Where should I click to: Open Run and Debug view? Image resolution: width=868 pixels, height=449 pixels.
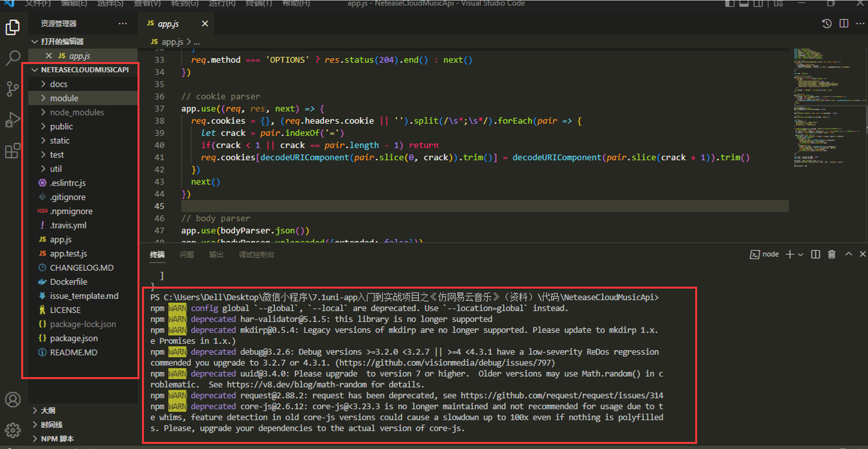pyautogui.click(x=13, y=119)
